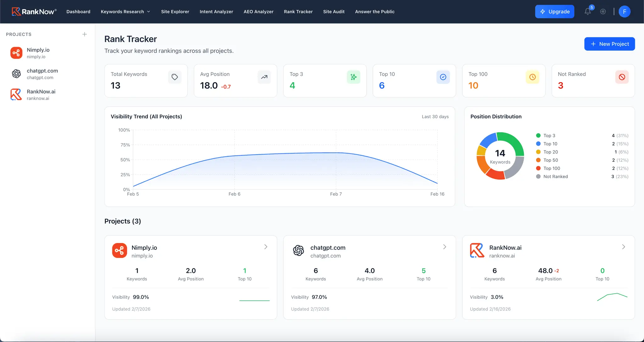Viewport: 644px width, 342px height.
Task: Click clock icon on Top 100 card
Action: pyautogui.click(x=532, y=77)
